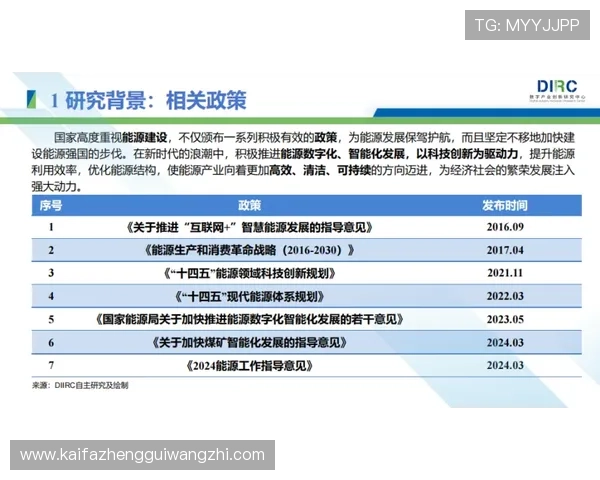Click serial number '1' in the table
Screen dimensions: 600x480
(51, 227)
